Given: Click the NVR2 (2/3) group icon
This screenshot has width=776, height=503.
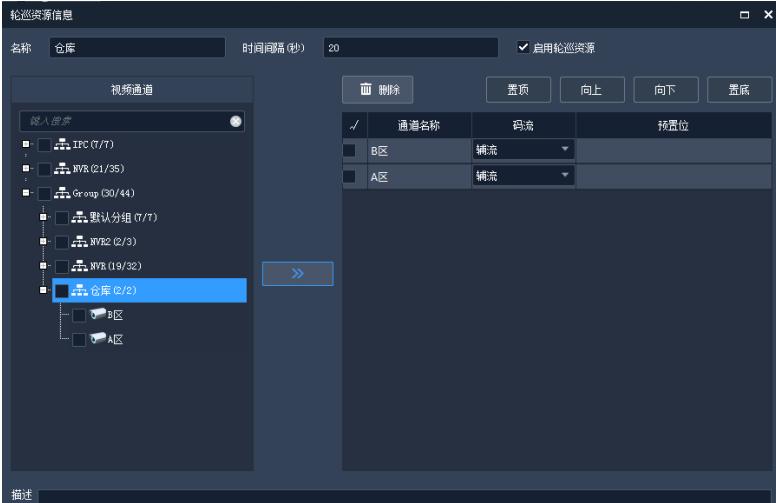Looking at the screenshot, I should (x=80, y=241).
